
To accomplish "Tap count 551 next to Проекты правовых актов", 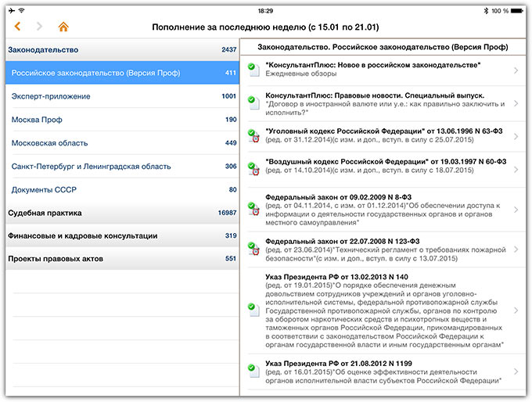I will pyautogui.click(x=231, y=259).
